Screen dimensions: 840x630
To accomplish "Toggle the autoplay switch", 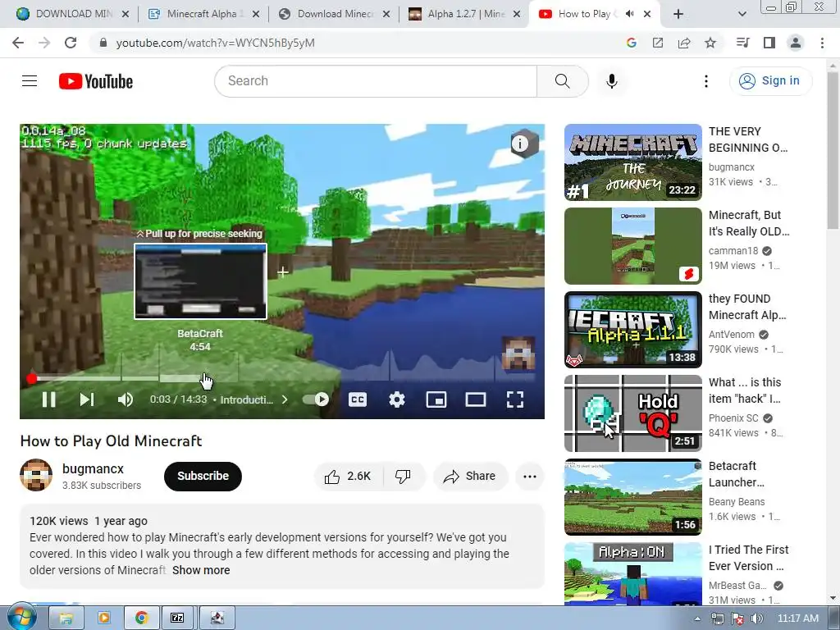I will (316, 399).
